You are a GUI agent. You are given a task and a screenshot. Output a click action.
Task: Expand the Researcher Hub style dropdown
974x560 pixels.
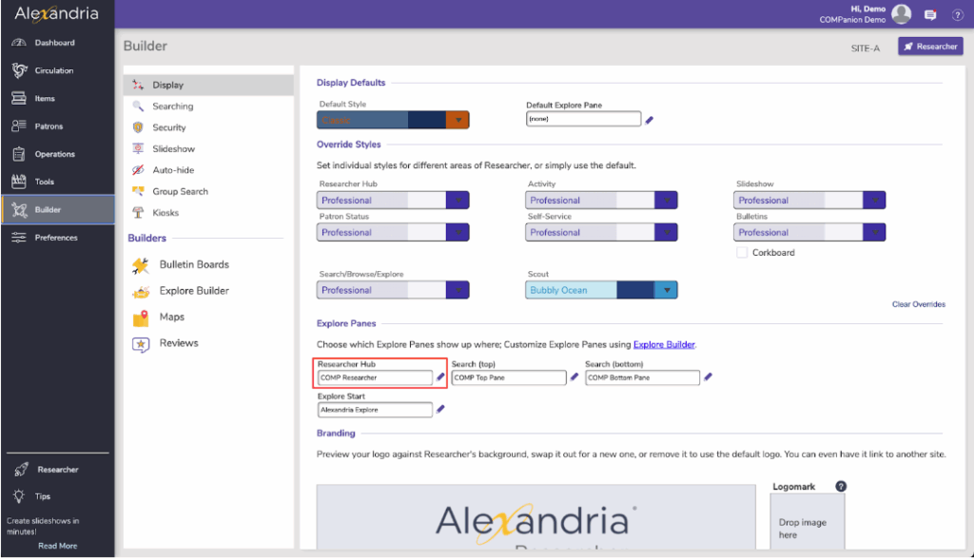click(x=458, y=200)
